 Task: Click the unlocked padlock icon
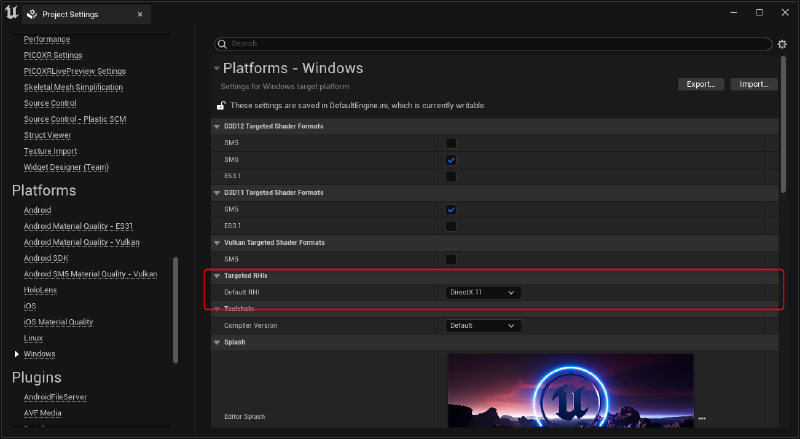coord(221,106)
